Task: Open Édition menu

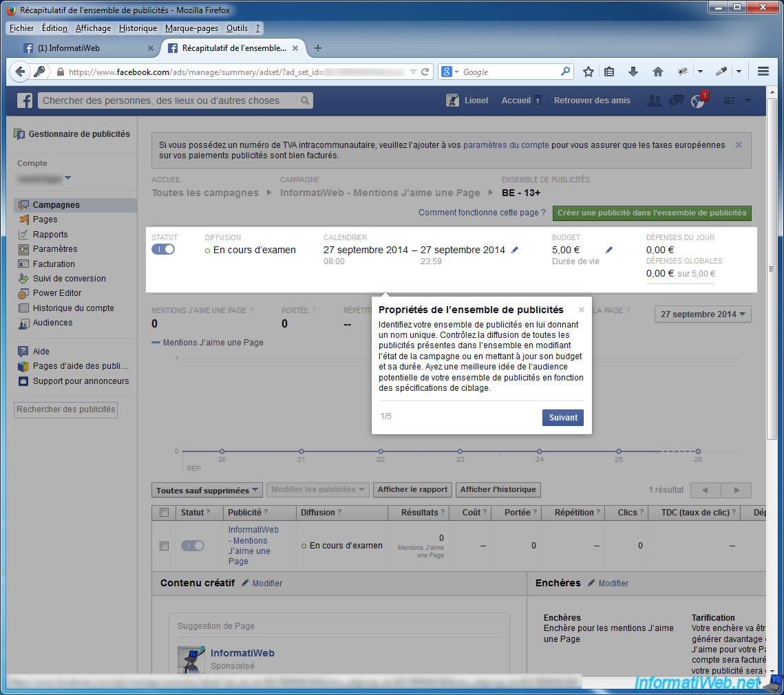Action: pyautogui.click(x=54, y=28)
